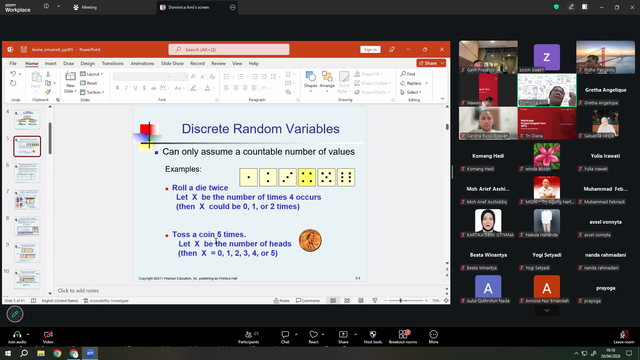Click the Redo icon below Undo
The image size is (640, 360).
tap(13, 83)
